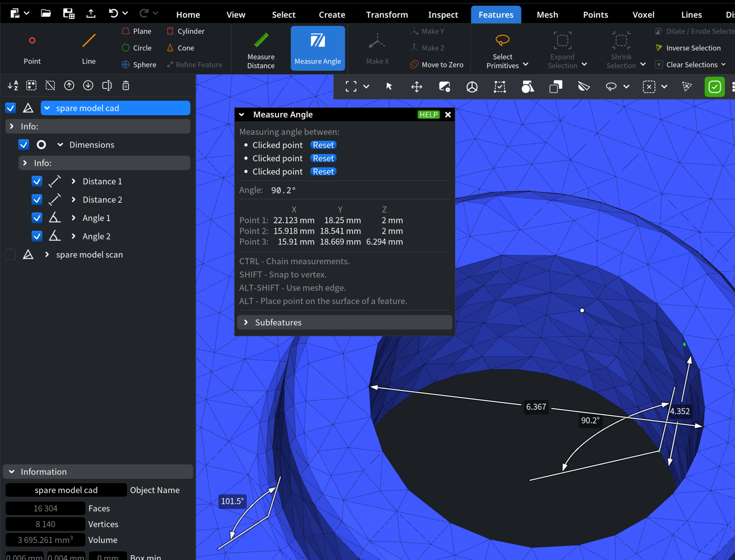Image resolution: width=735 pixels, height=560 pixels.
Task: Click the Select Primitives lasso icon
Action: pyautogui.click(x=502, y=40)
